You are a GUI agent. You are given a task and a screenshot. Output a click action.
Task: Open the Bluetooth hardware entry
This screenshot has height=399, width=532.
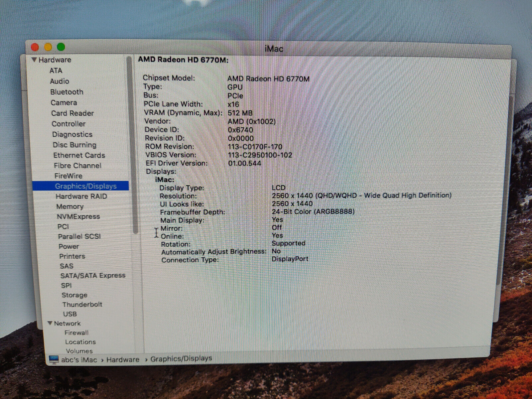pyautogui.click(x=67, y=92)
